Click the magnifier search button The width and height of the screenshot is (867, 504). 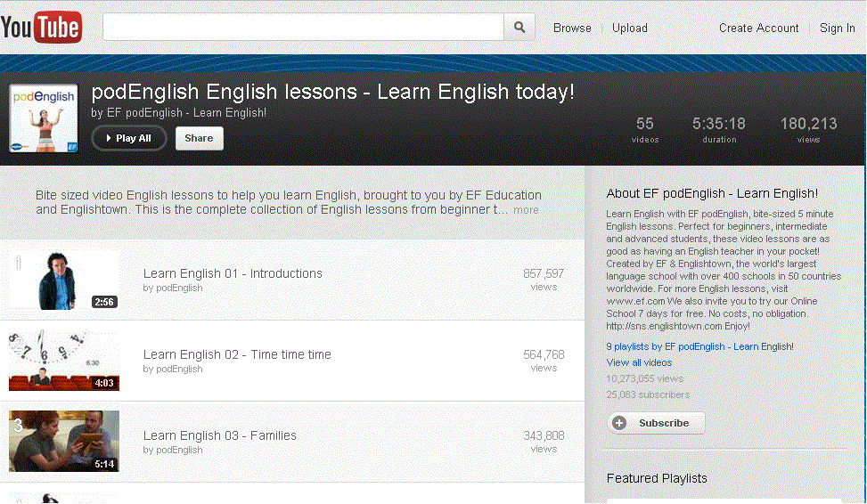519,27
